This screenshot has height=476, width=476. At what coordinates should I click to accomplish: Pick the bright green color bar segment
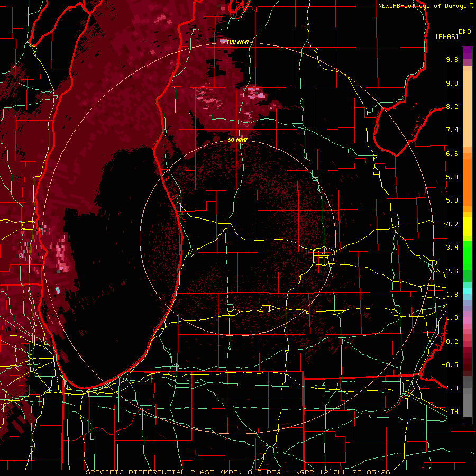[467, 255]
